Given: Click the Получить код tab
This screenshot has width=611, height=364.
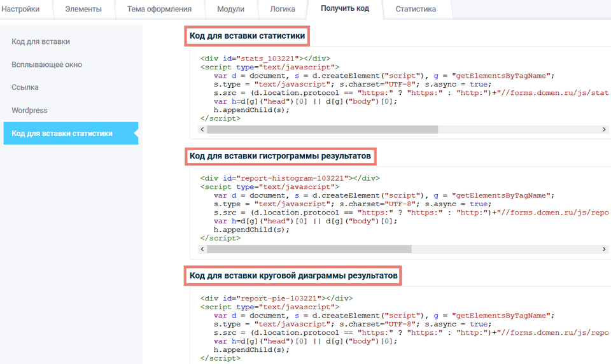Looking at the screenshot, I should click(344, 10).
